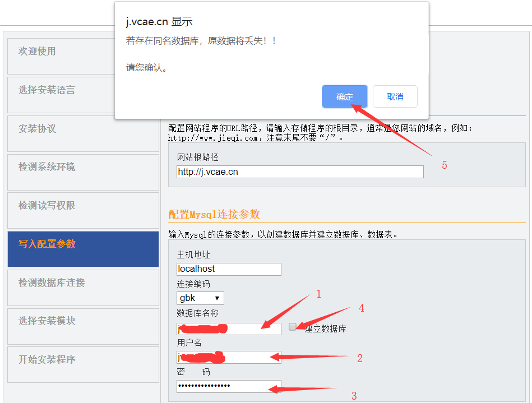Focus the 用户名 text field

229,358
